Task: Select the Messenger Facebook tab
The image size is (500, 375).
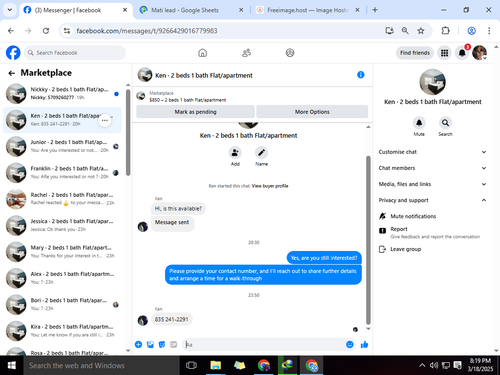Action: click(x=75, y=10)
